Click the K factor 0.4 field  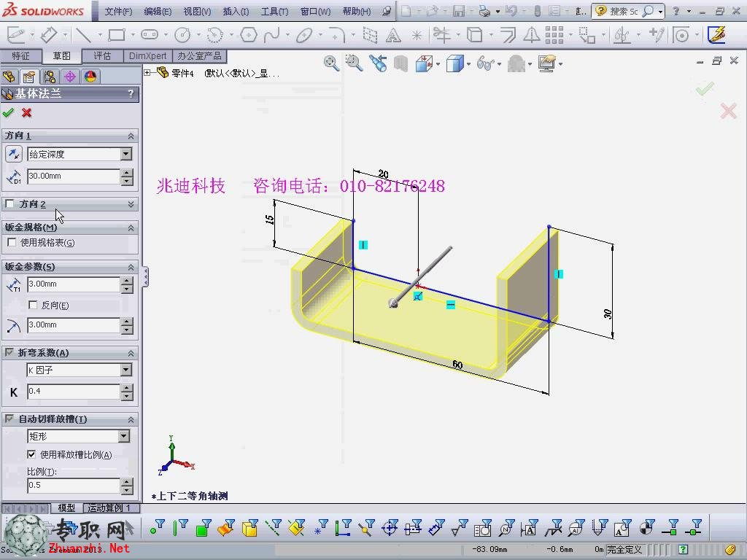[x=73, y=392]
